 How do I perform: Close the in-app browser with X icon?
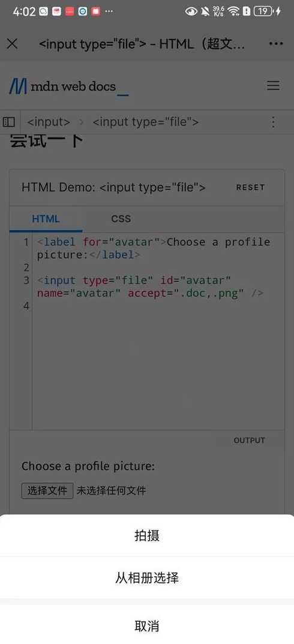(13, 44)
